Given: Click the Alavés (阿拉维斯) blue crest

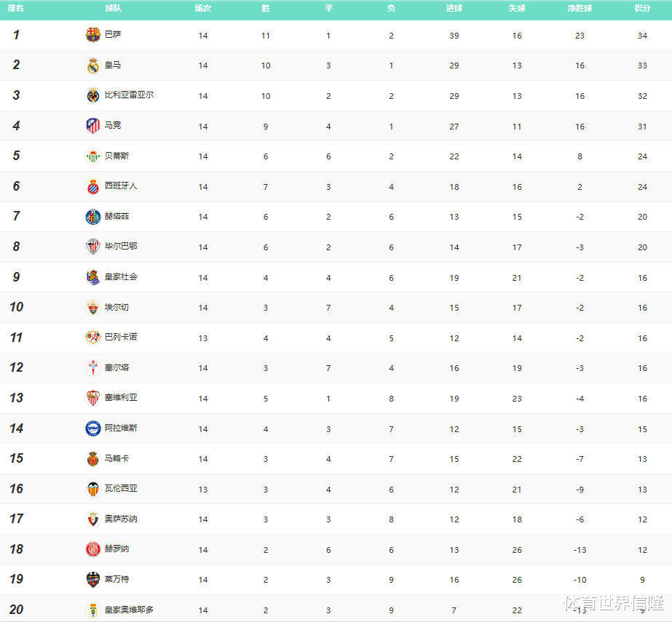Looking at the screenshot, I should (x=93, y=428).
